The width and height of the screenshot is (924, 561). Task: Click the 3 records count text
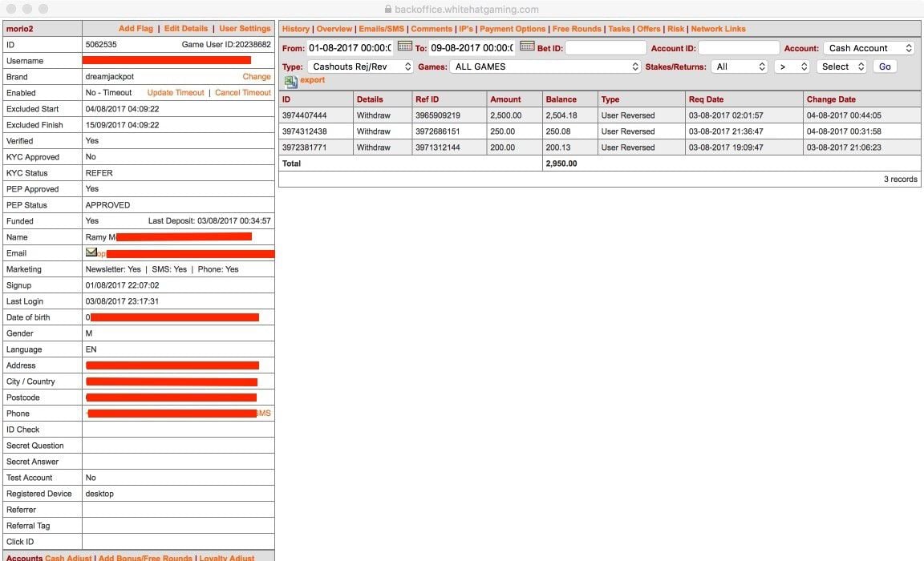[x=901, y=179]
